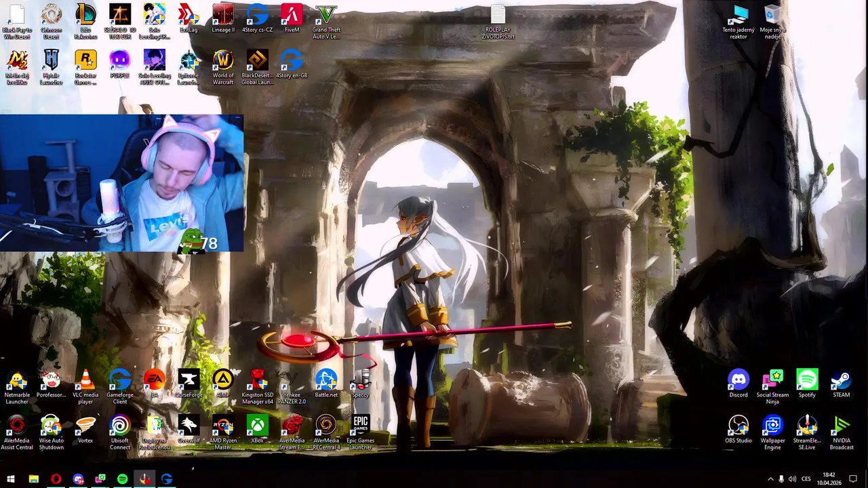The image size is (868, 488).
Task: Select the Spotify desktop shortcut
Action: coord(807,384)
